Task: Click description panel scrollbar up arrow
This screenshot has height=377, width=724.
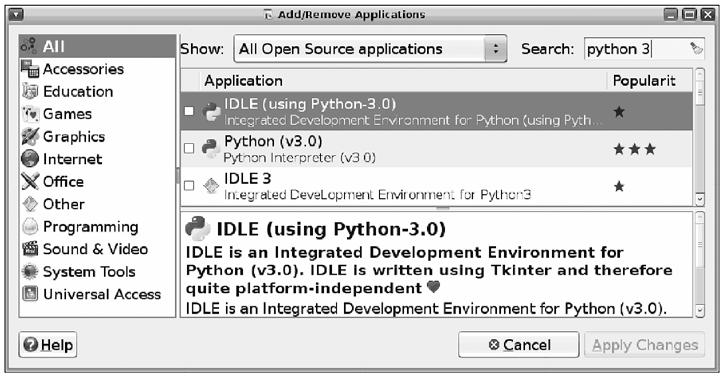Action: tap(700, 217)
